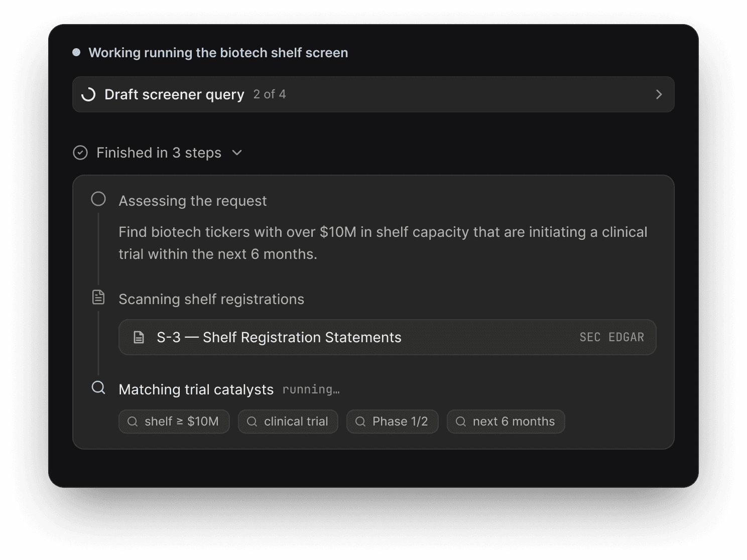Click the search icon inside Phase 1/2 chip

tap(360, 422)
